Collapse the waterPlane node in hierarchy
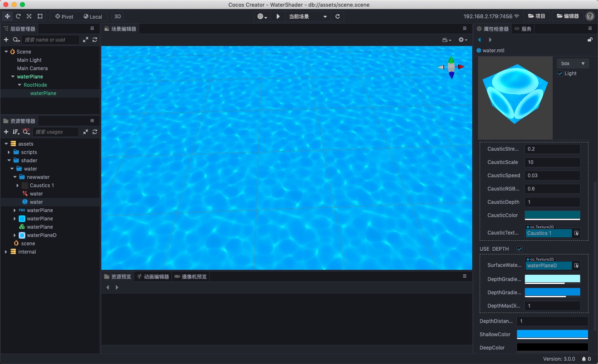The width and height of the screenshot is (598, 364). tap(12, 76)
